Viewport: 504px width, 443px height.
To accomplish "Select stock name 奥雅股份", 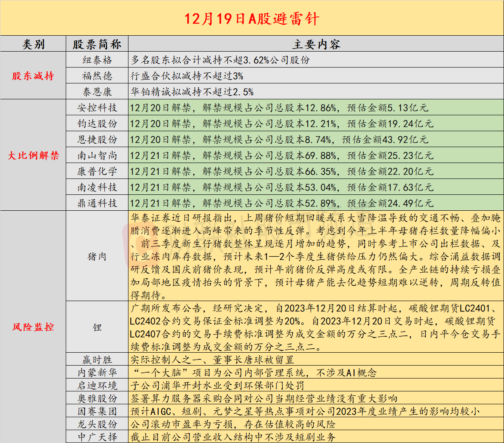I will point(97,398).
